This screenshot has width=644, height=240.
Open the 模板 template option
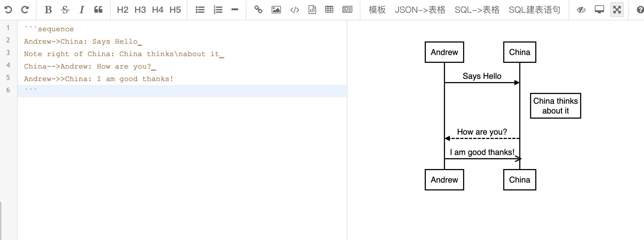point(377,10)
